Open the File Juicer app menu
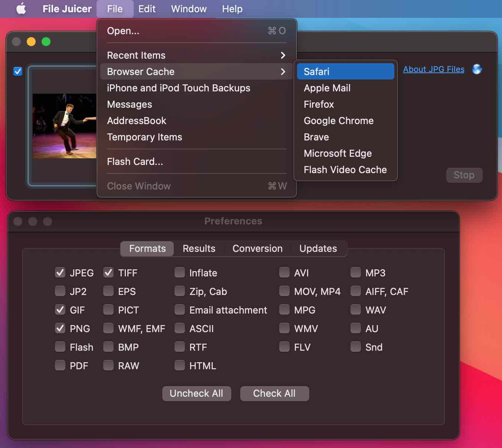502x448 pixels. click(x=67, y=9)
